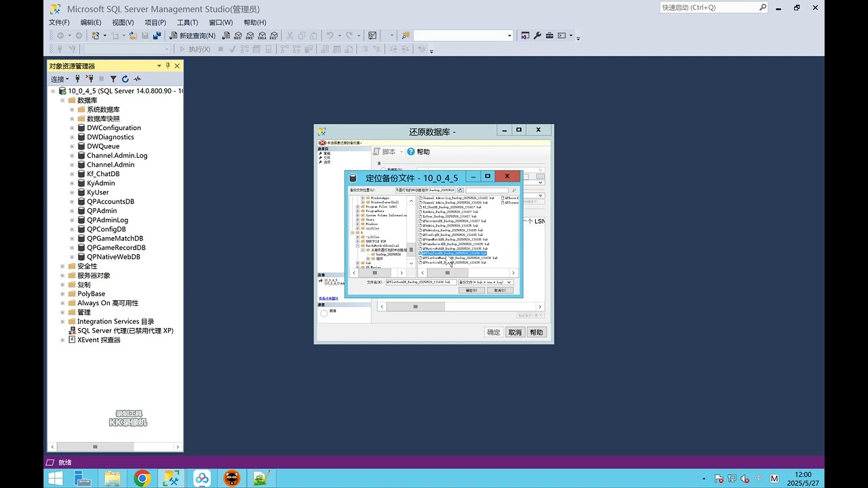The height and width of the screenshot is (488, 868).
Task: Click the XMLA query toolbar icon
Action: (262, 35)
